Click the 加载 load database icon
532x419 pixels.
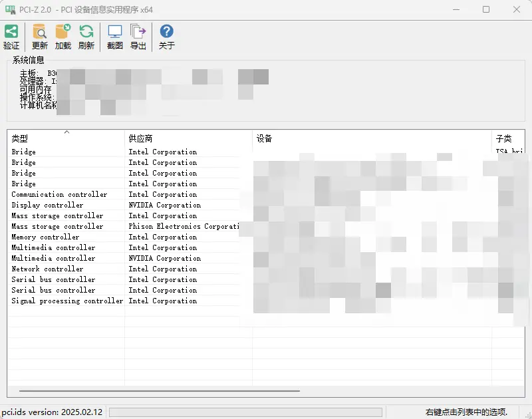(x=63, y=31)
